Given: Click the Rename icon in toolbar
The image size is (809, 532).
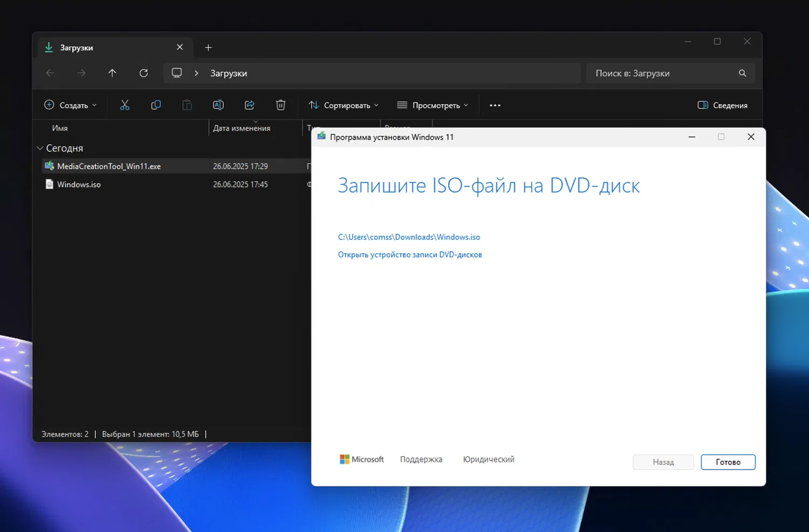Looking at the screenshot, I should tap(218, 105).
